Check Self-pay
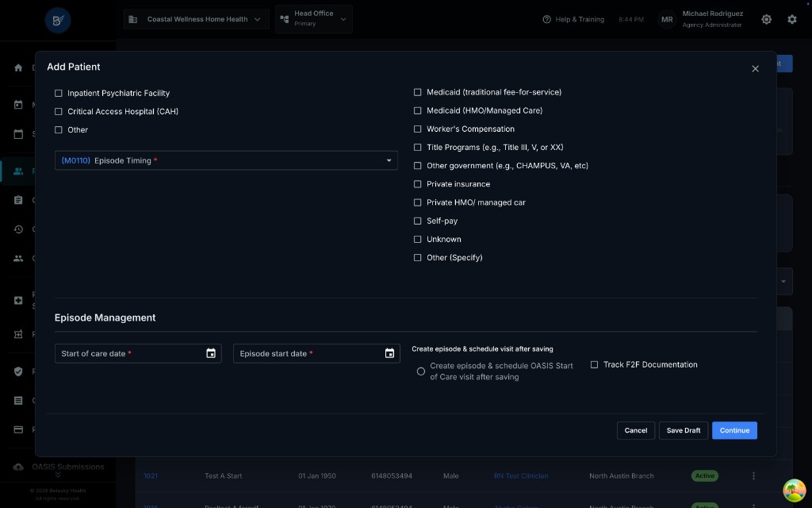This screenshot has width=812, height=508. [417, 221]
